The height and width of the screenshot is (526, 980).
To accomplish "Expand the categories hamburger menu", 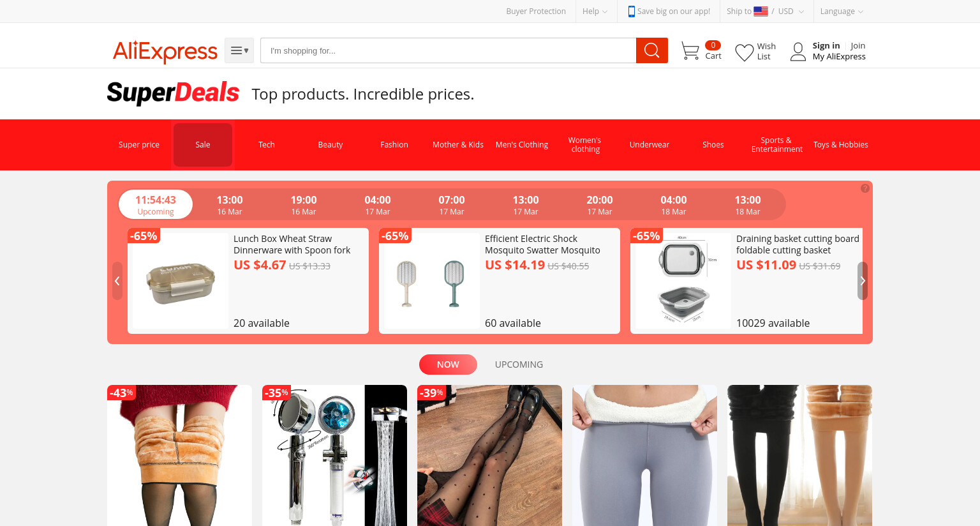I will 239,50.
